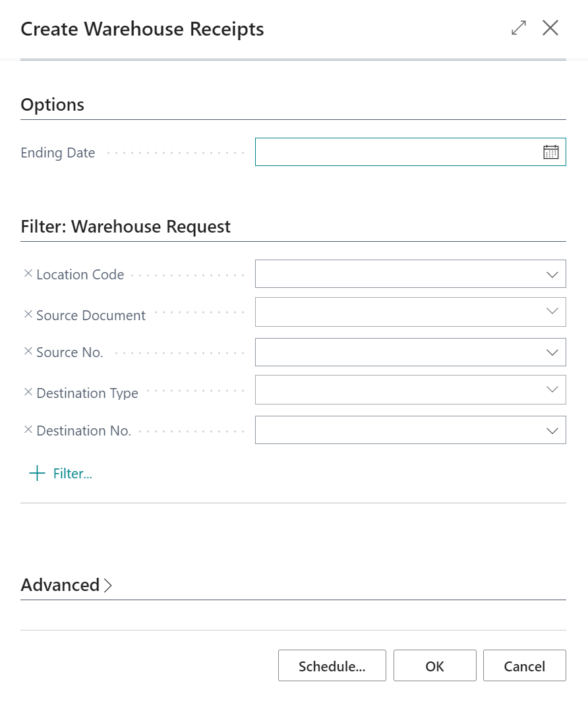This screenshot has width=588, height=701.
Task: Remove the Source Document filter
Action: point(28,314)
